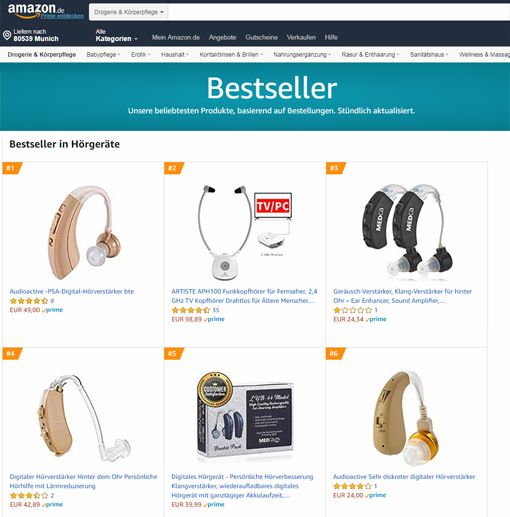This screenshot has height=517, width=510.
Task: Click the boxed Digitales Hörgerät product image
Action: [x=245, y=417]
